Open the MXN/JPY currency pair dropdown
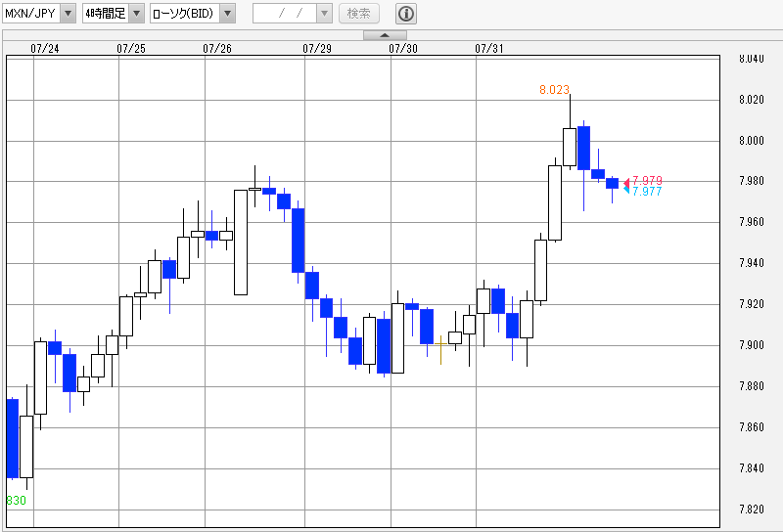 pyautogui.click(x=67, y=14)
